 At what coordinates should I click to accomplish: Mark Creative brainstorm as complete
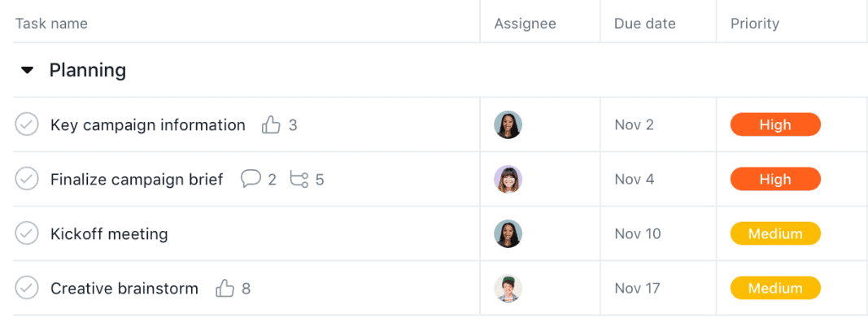tap(27, 288)
